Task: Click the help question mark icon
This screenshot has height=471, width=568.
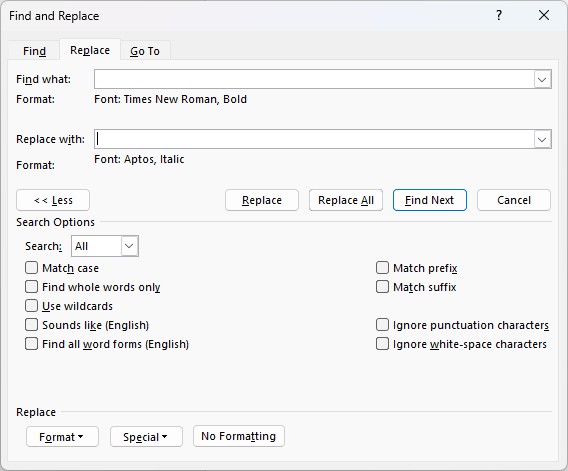Action: [499, 16]
